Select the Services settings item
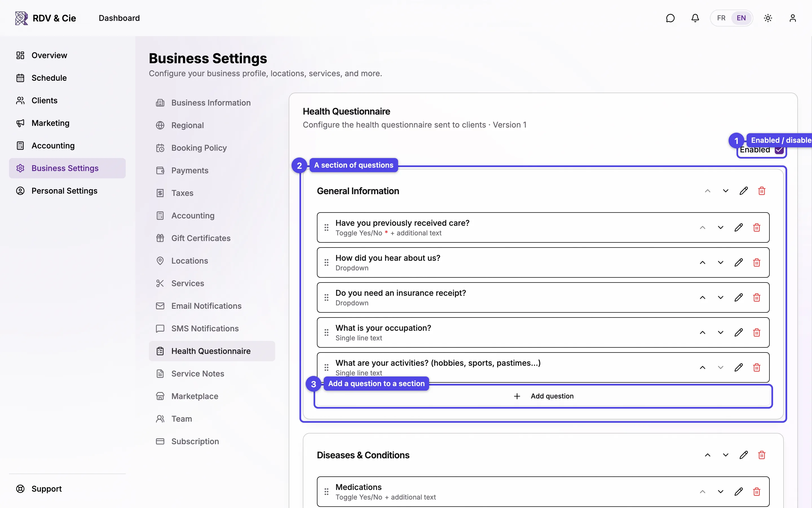The image size is (812, 508). click(x=212, y=283)
